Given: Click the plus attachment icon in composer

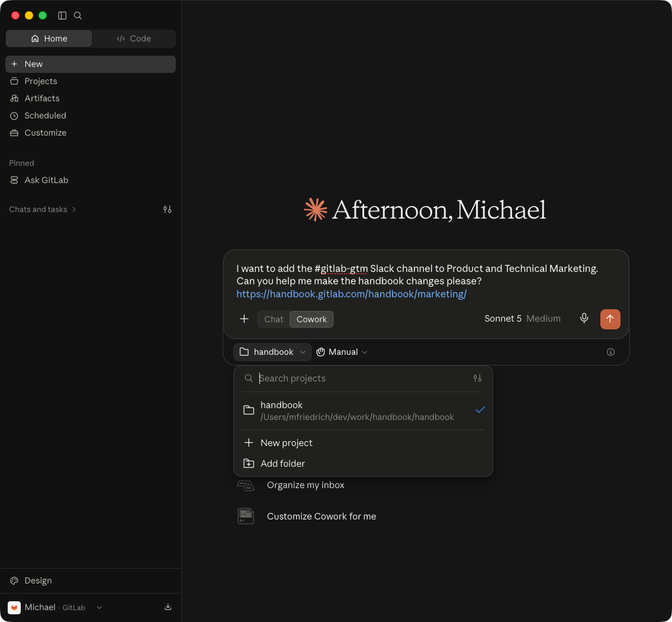Looking at the screenshot, I should click(x=245, y=319).
